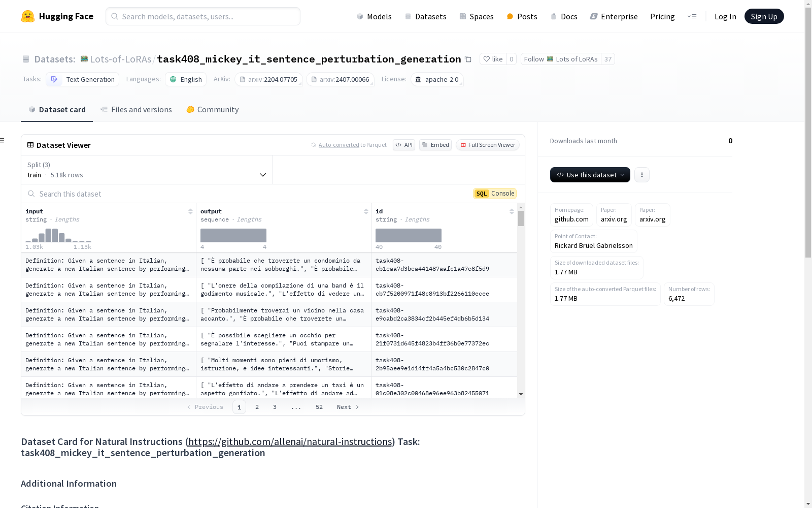The width and height of the screenshot is (812, 508).
Task: Open Posts in the top navigation
Action: [x=522, y=16]
